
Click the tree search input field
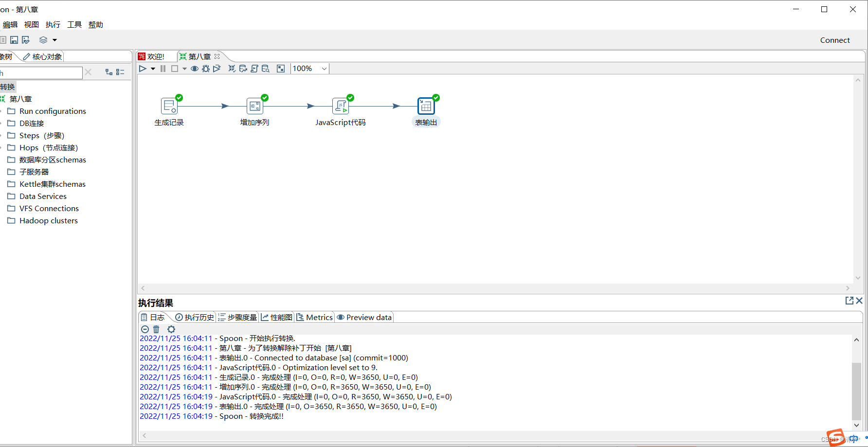click(41, 73)
